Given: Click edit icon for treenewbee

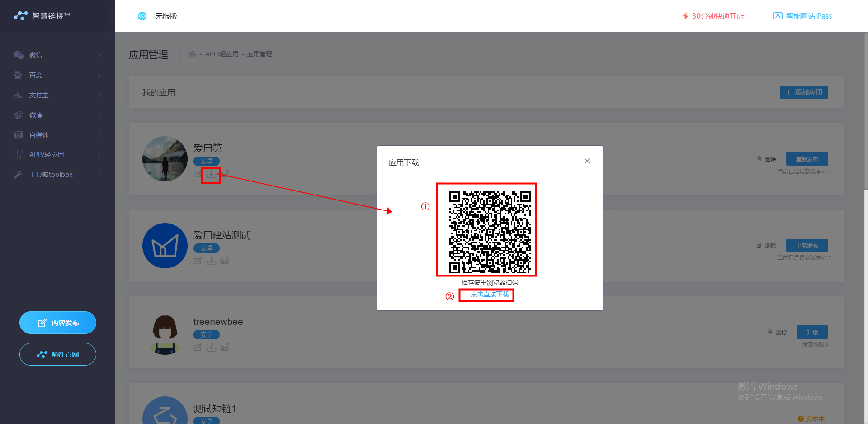Looking at the screenshot, I should pyautogui.click(x=198, y=347).
